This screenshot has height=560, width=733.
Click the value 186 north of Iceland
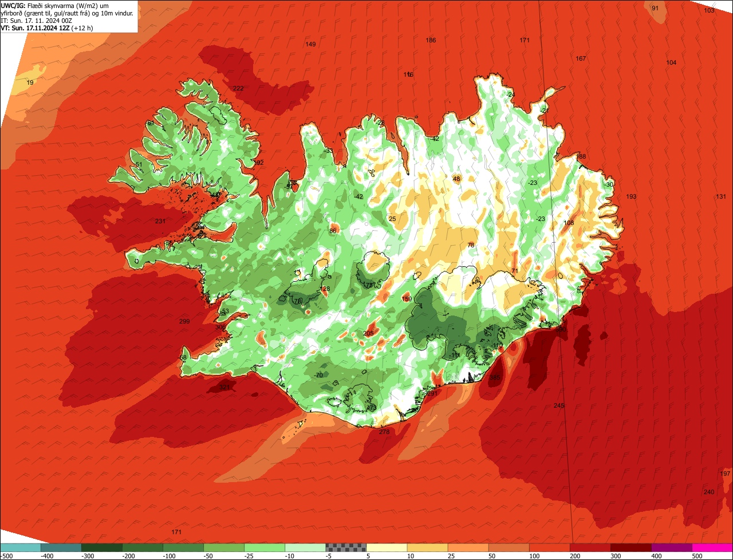point(431,40)
